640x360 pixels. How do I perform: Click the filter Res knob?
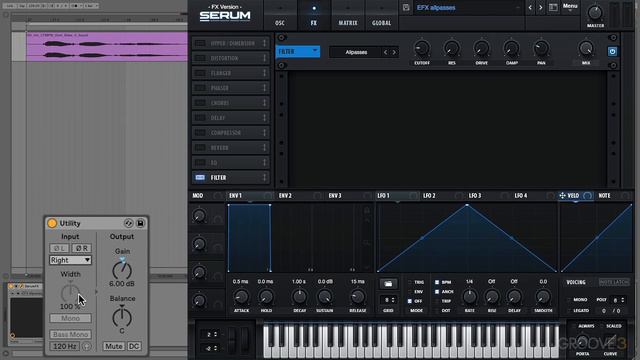coord(451,49)
